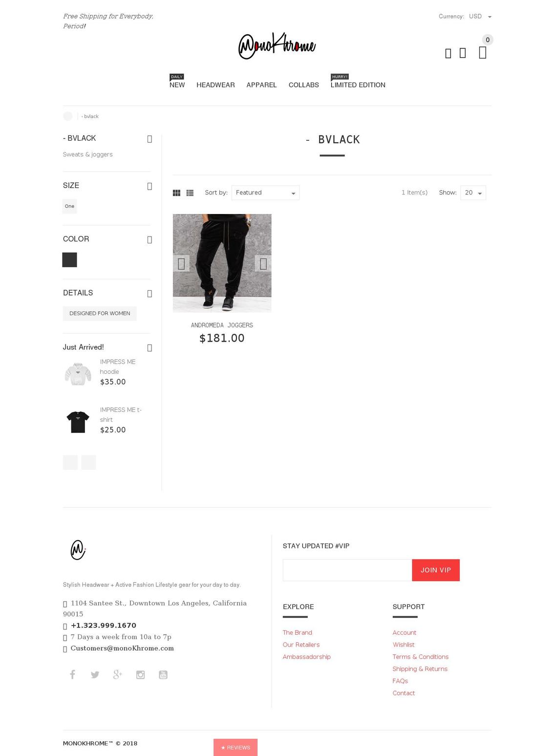Switch to grid view layout

click(x=176, y=193)
